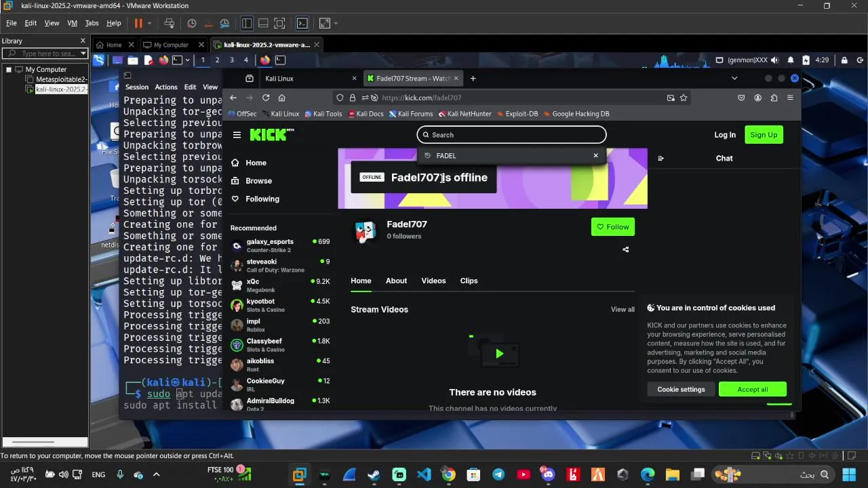Click the Log In button
The width and height of the screenshot is (868, 488).
pos(725,135)
